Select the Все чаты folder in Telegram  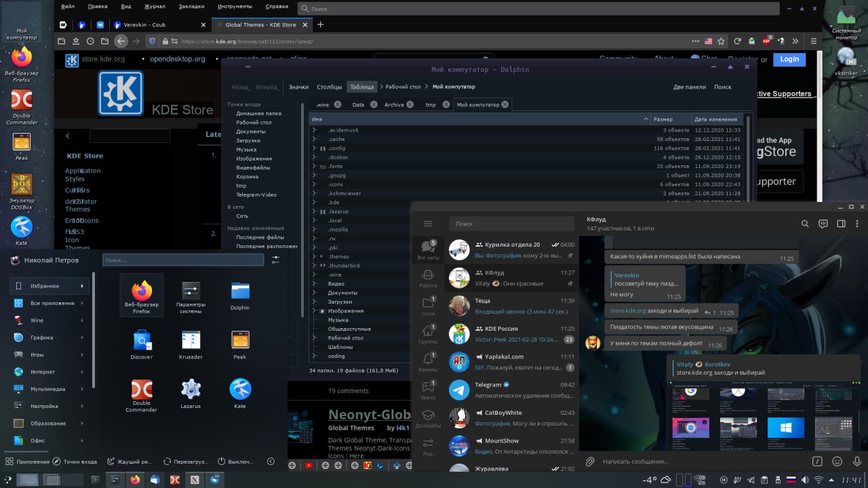(x=428, y=249)
